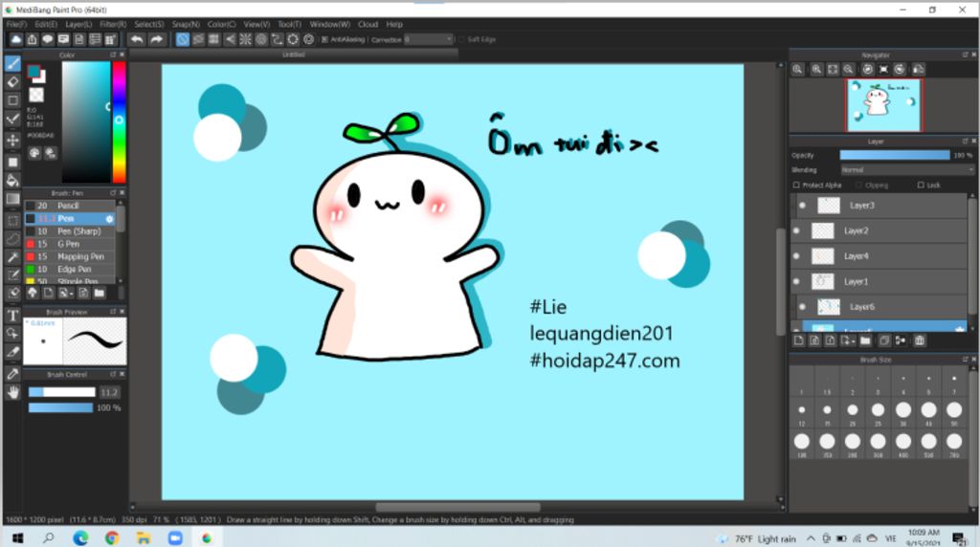
Task: Fit canvas to window in Navigator
Action: click(x=833, y=69)
